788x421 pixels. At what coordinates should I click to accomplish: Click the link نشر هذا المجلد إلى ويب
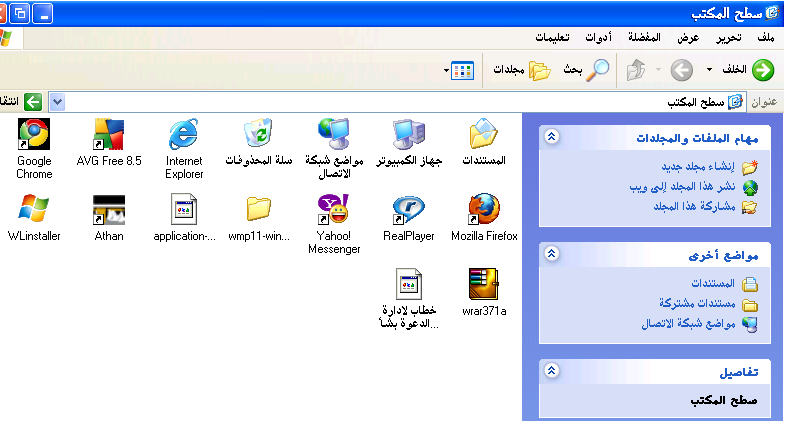[682, 187]
